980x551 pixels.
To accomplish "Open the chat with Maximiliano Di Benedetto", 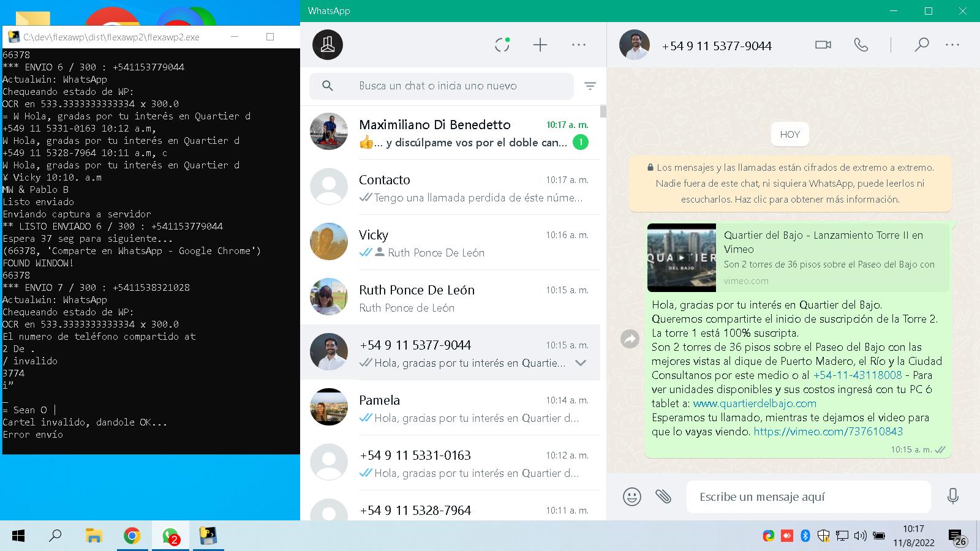I will tap(450, 132).
